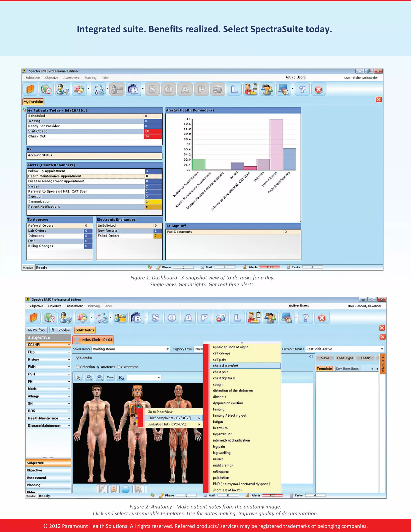Click the Free Type button
This screenshot has width=411, height=532.
(345, 358)
